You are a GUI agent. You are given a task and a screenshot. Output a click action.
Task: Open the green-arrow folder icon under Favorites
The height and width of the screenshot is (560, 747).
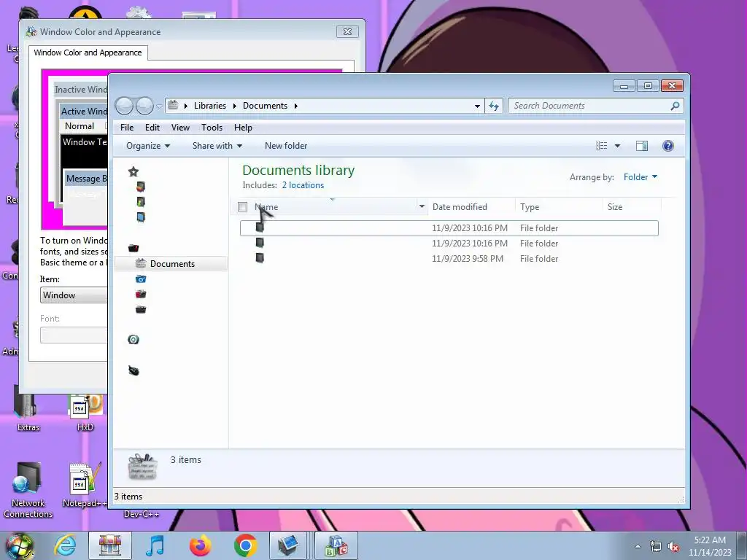(x=141, y=202)
